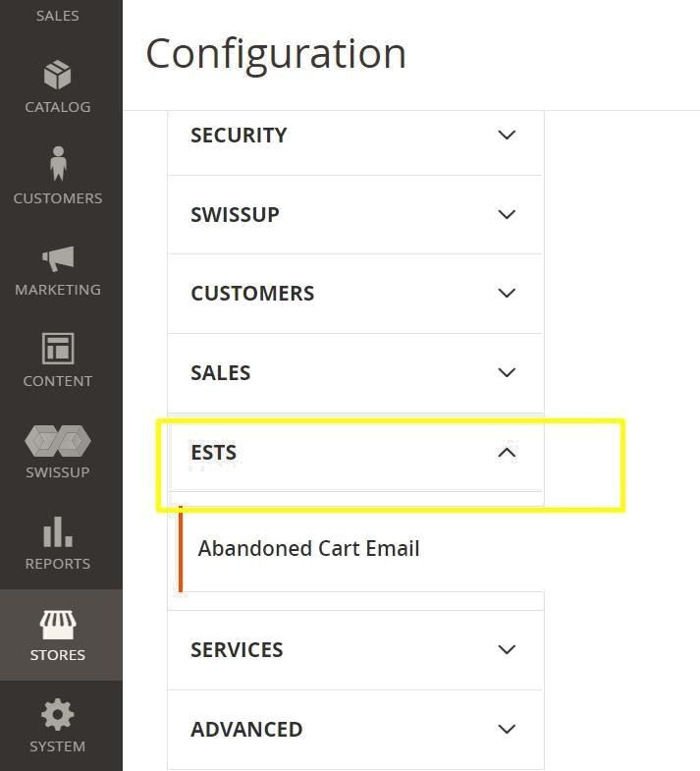The height and width of the screenshot is (771, 700).
Task: Expand the Security section chevron
Action: pyautogui.click(x=507, y=135)
